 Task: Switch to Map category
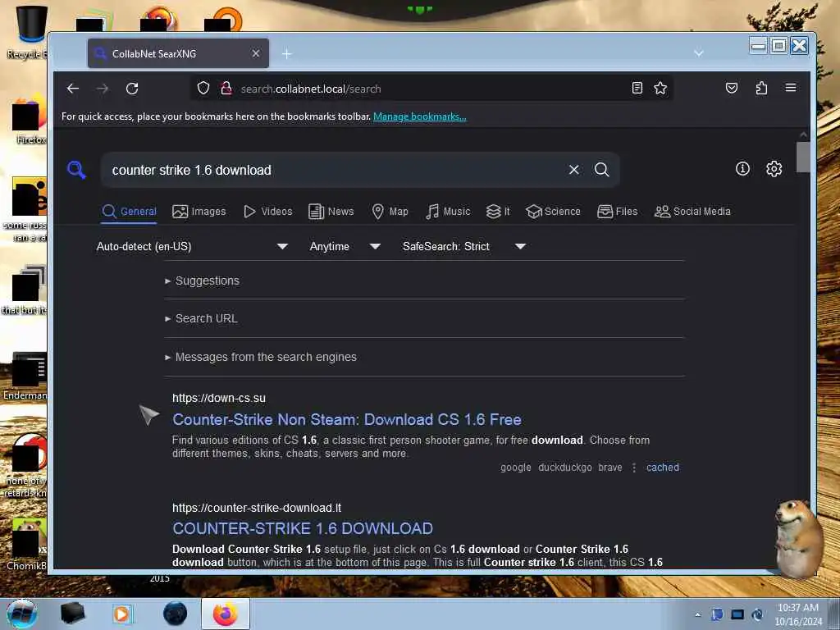pyautogui.click(x=390, y=211)
